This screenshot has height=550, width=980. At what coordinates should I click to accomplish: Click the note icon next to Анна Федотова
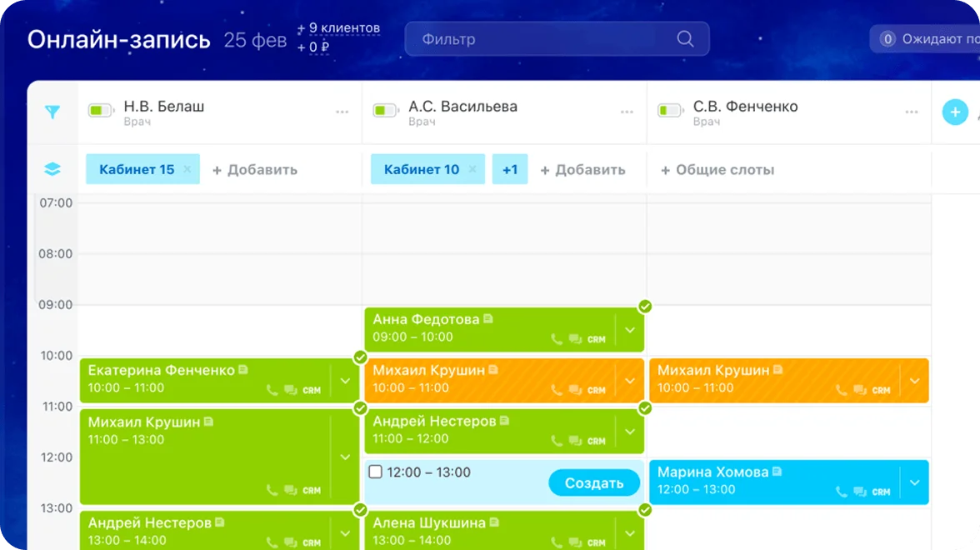click(x=488, y=318)
